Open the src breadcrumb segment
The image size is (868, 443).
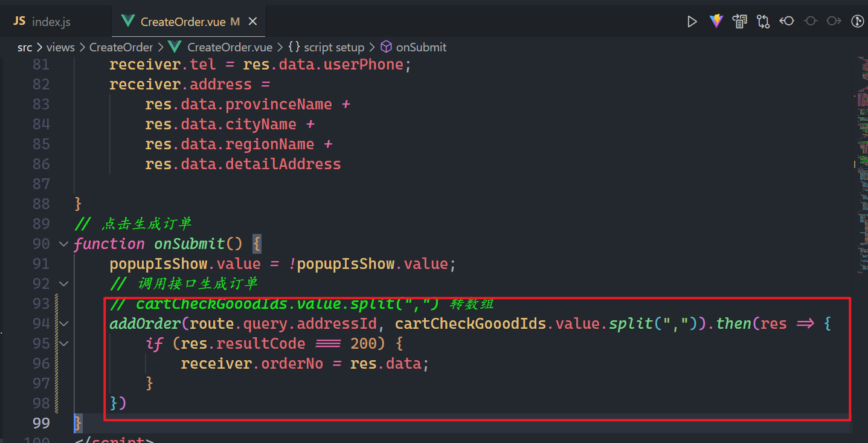[x=25, y=47]
